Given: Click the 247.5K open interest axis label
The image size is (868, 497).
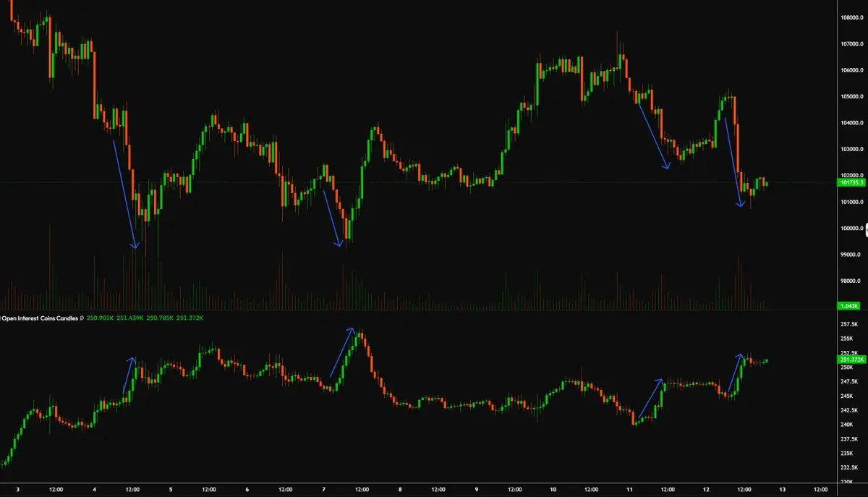Looking at the screenshot, I should pyautogui.click(x=849, y=381).
